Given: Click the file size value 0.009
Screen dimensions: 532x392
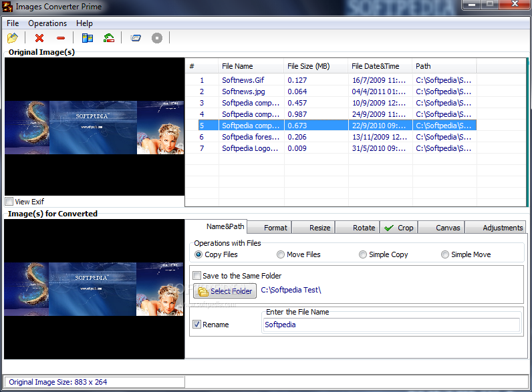Looking at the screenshot, I should (x=297, y=148).
